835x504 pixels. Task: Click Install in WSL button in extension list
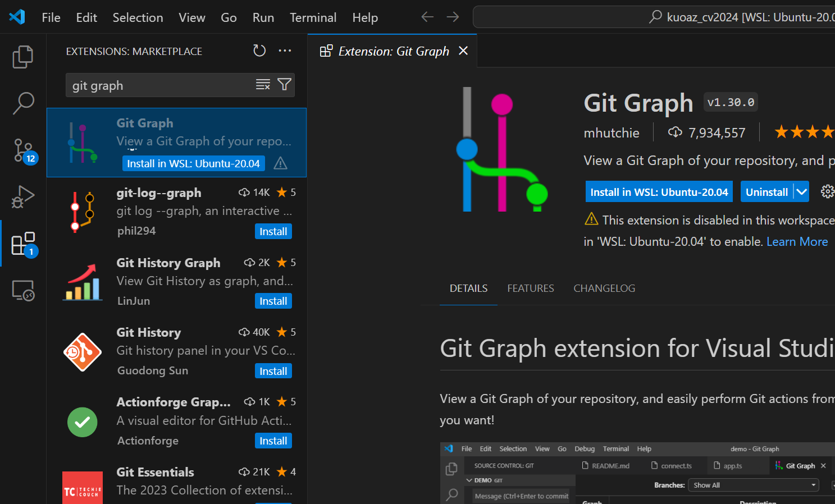193,163
